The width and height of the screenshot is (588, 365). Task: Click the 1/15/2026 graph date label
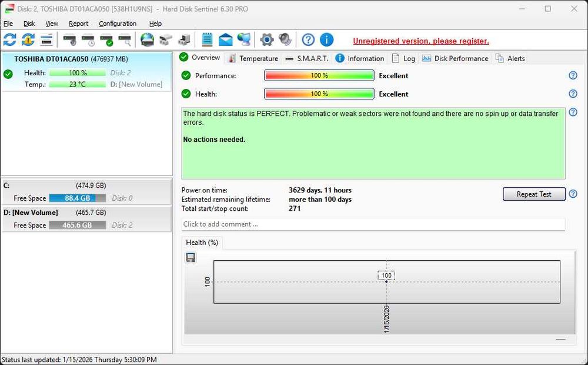(x=387, y=319)
